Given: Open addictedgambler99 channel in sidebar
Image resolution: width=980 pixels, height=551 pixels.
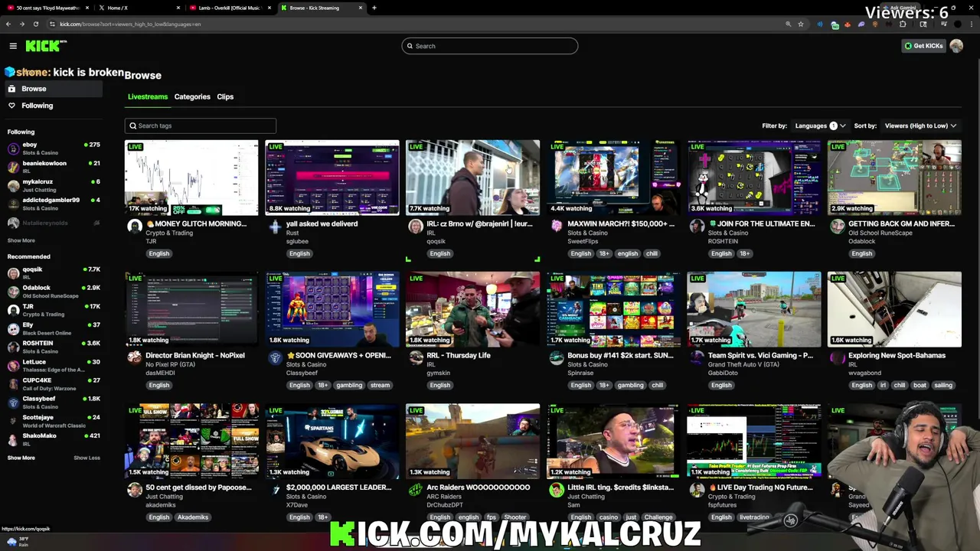Looking at the screenshot, I should pos(54,204).
